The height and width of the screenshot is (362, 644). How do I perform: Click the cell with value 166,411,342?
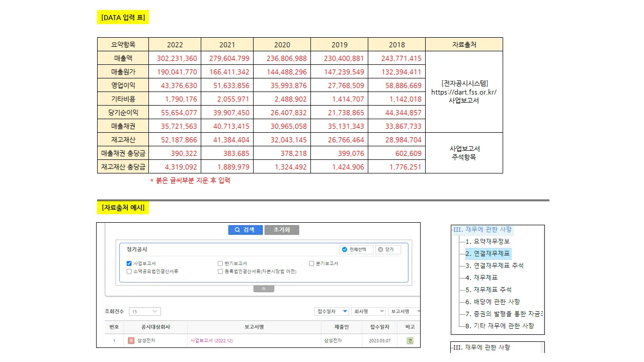tap(227, 71)
